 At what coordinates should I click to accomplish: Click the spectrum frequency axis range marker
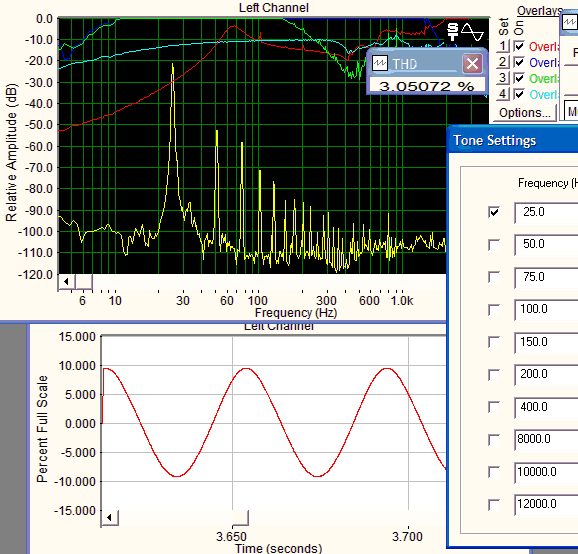[84, 282]
